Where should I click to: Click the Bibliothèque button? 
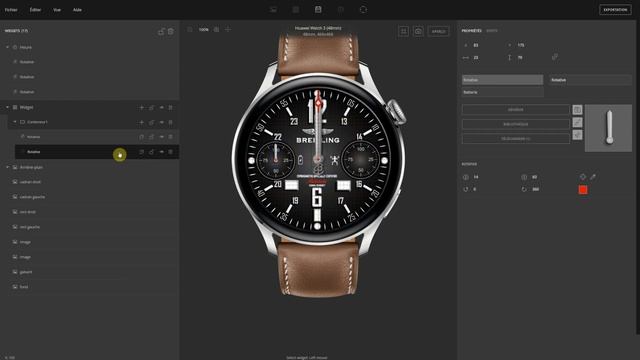point(516,124)
